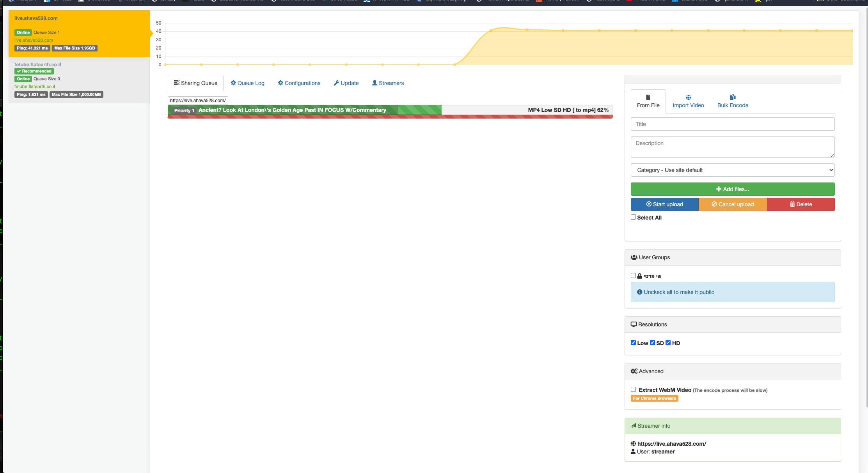Select the From File upload tab
Image resolution: width=868 pixels, height=473 pixels.
648,101
